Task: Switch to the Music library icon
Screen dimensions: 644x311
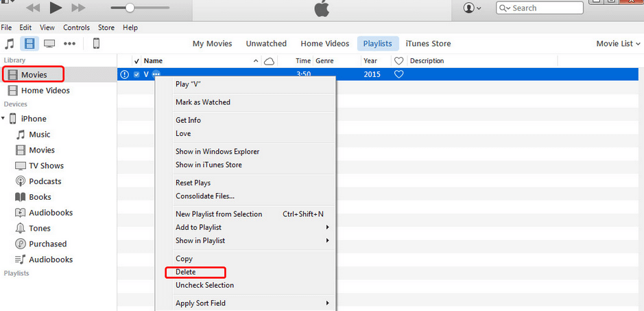Action: (10, 43)
